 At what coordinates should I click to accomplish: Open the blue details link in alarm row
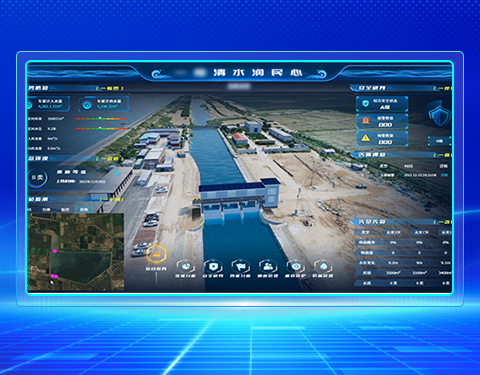(x=444, y=175)
